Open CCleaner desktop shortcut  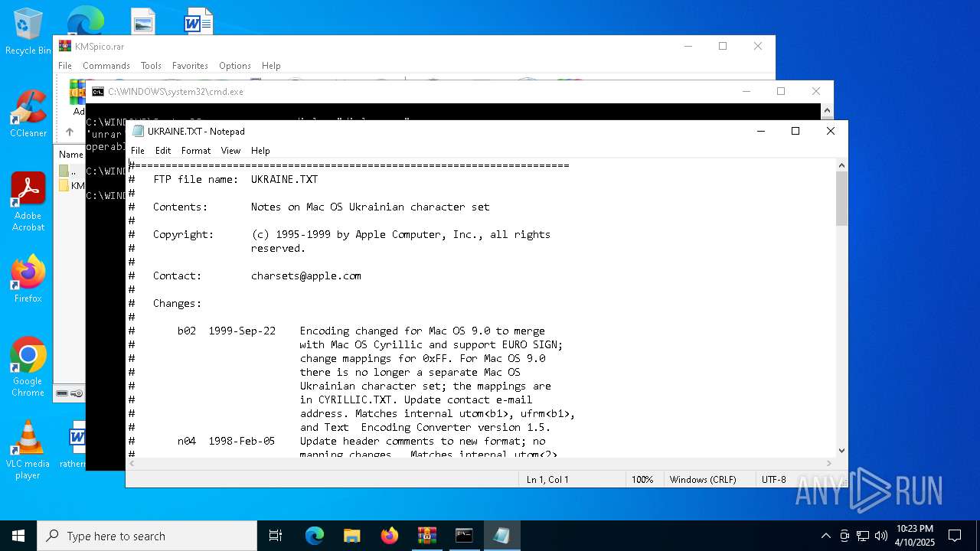(28, 113)
